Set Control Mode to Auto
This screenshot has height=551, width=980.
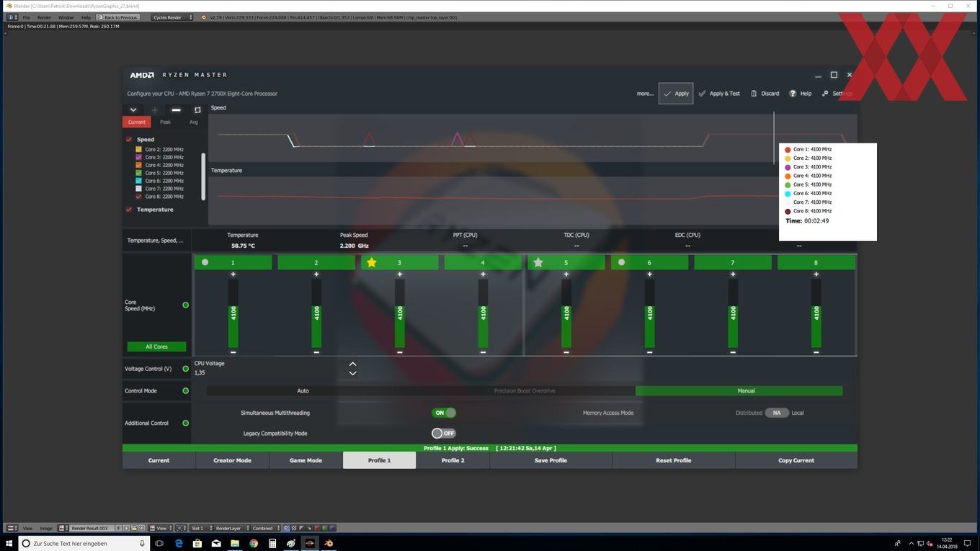pos(303,390)
